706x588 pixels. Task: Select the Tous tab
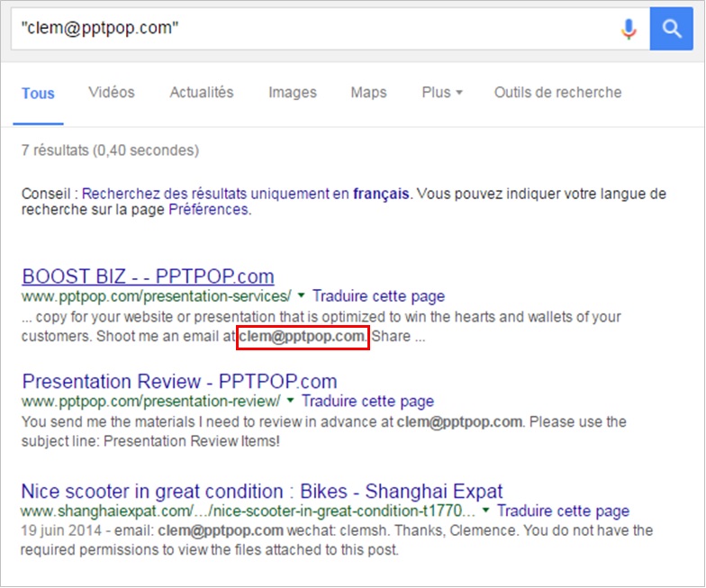tap(38, 94)
